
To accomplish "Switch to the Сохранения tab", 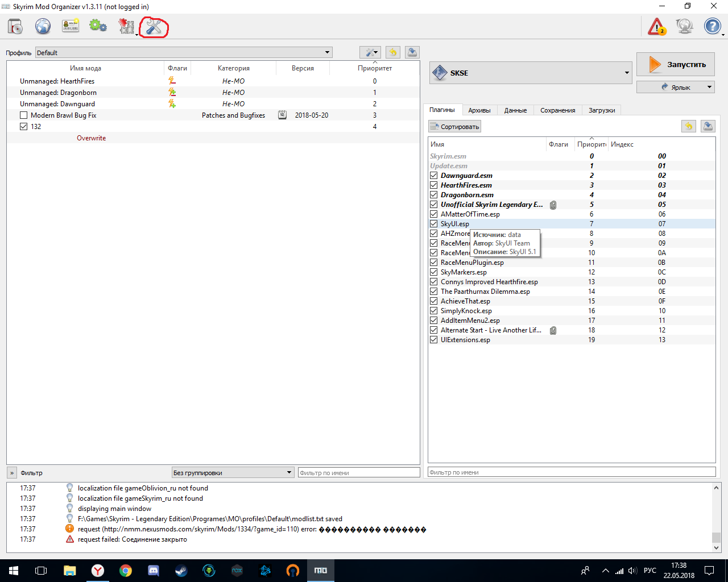I will (557, 110).
